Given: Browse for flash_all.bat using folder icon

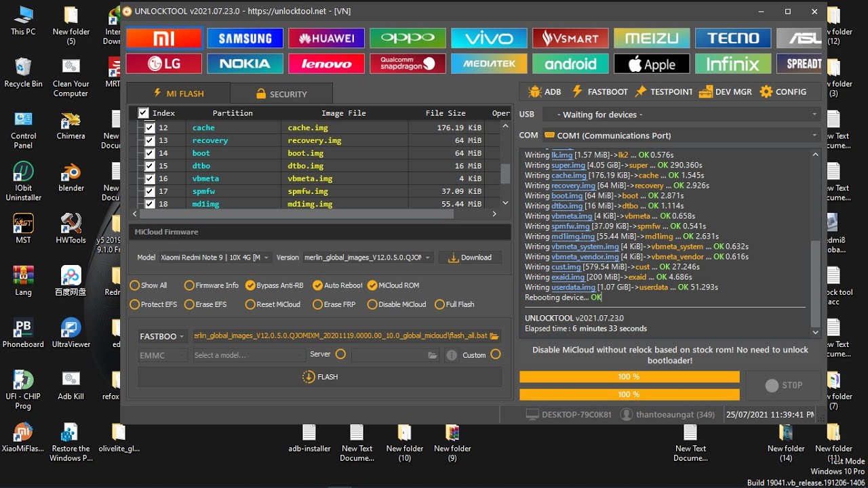Looking at the screenshot, I should (x=494, y=336).
